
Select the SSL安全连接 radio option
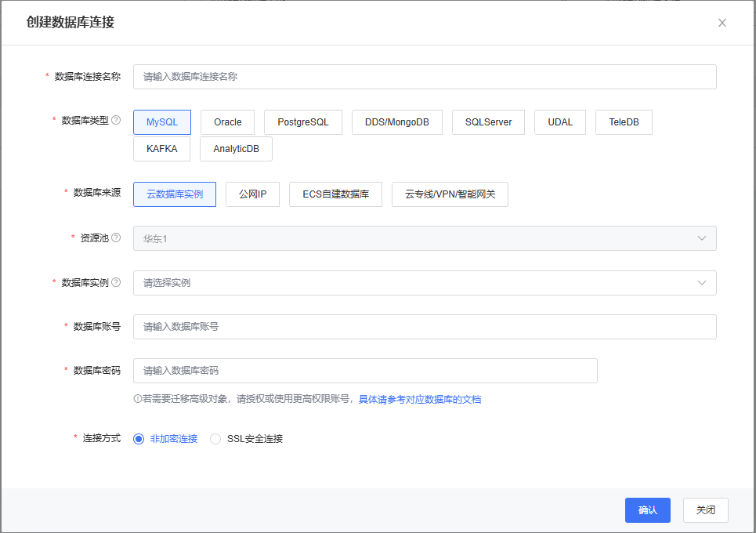click(x=246, y=438)
